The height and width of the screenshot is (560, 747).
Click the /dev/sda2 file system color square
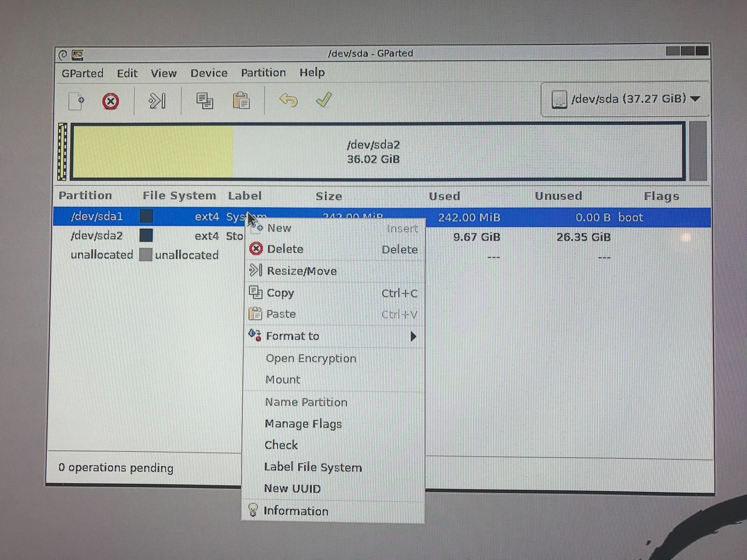pyautogui.click(x=146, y=235)
